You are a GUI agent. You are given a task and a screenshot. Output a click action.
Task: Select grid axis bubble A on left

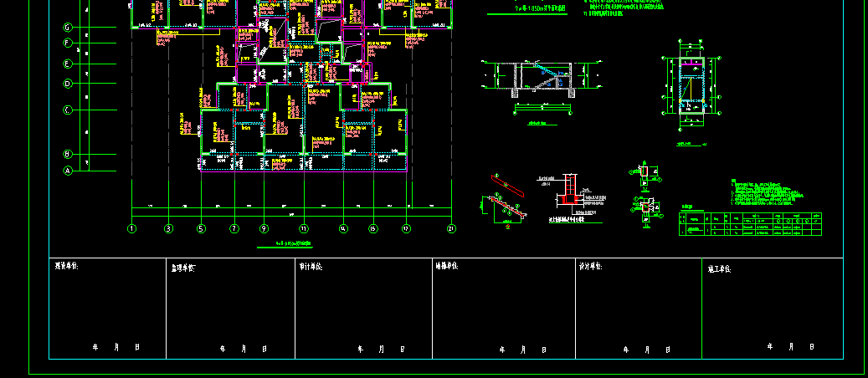point(68,171)
